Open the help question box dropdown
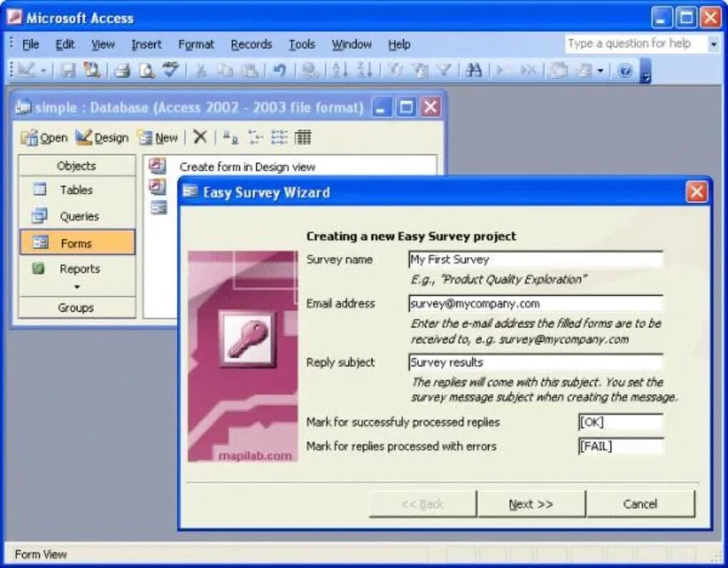Screen dimensions: 728x568 click(714, 44)
